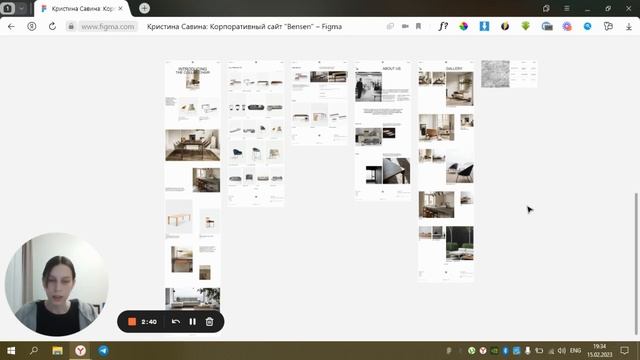Open the Windows Start menu

pyautogui.click(x=11, y=351)
